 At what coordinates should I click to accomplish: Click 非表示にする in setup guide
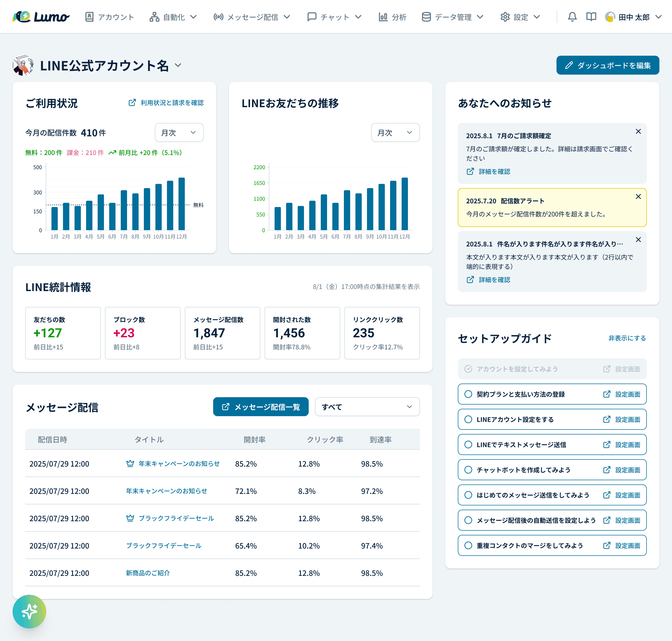click(x=627, y=338)
